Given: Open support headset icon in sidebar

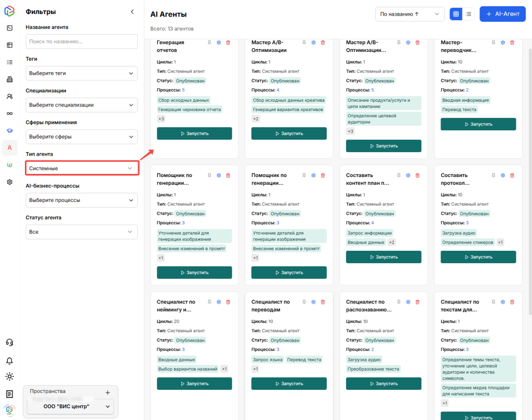Looking at the screenshot, I should [x=9, y=342].
